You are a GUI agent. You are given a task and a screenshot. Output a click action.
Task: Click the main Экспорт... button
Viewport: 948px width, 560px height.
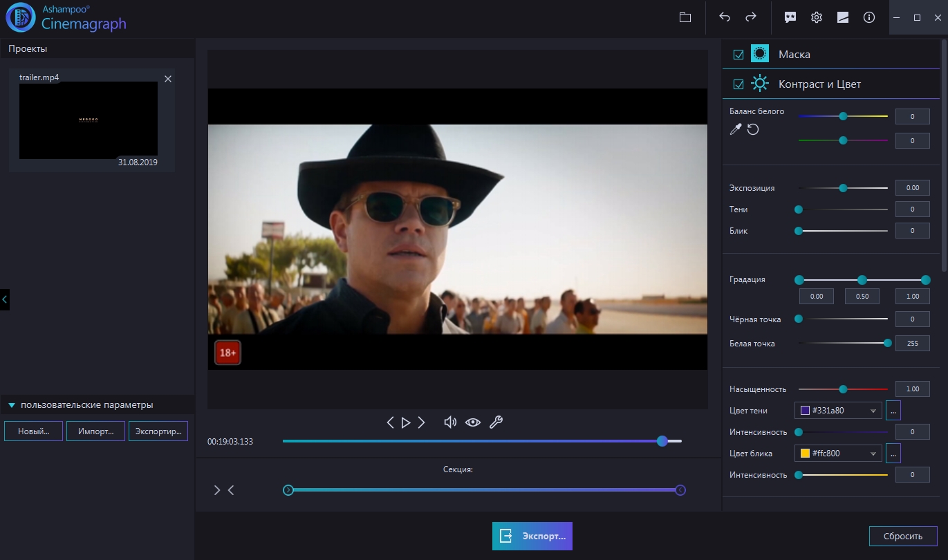pyautogui.click(x=532, y=536)
